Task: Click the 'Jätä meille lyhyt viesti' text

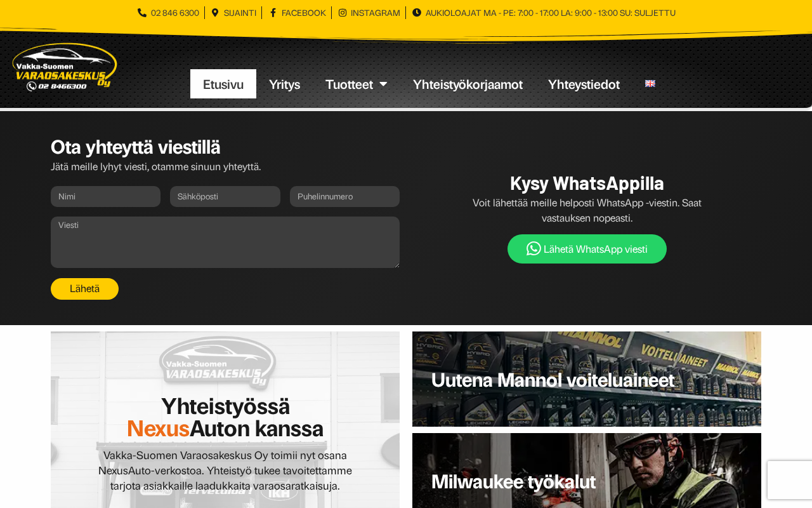Action: tap(156, 167)
